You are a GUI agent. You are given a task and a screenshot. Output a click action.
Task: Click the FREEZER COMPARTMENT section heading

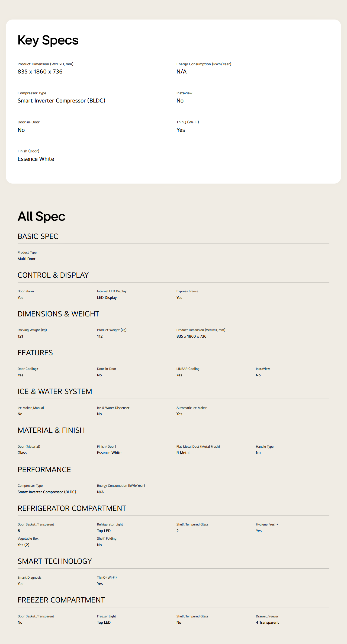(61, 600)
